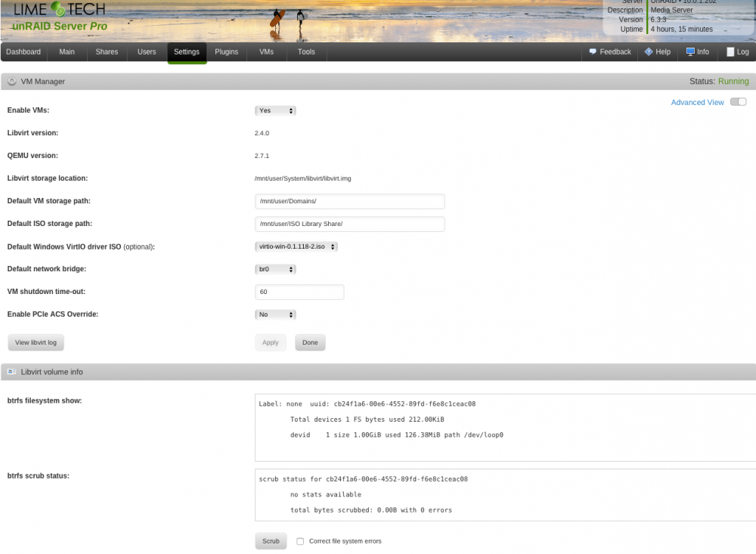Click the Lime Tech logo
This screenshot has width=756, height=554.
point(59,9)
